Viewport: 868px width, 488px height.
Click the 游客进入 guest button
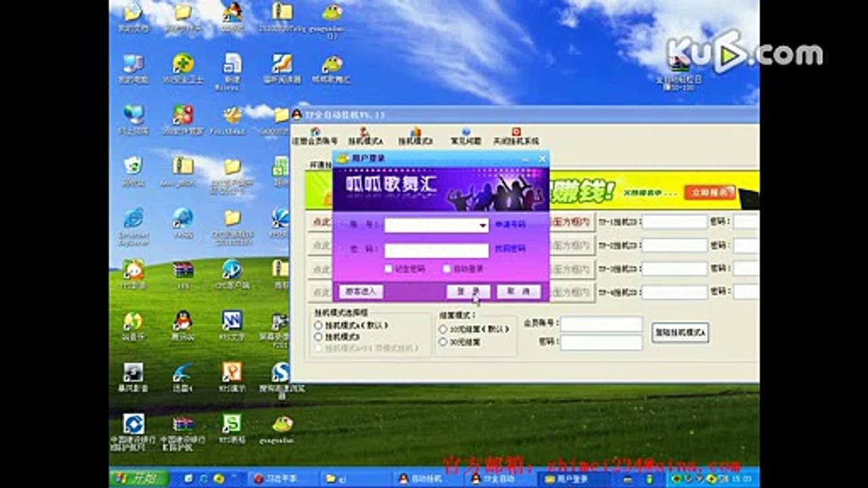(x=361, y=291)
